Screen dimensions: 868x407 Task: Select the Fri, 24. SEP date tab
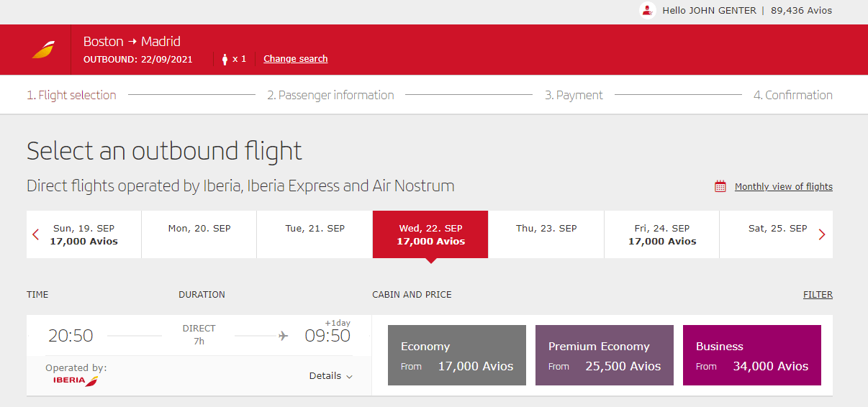coord(661,234)
